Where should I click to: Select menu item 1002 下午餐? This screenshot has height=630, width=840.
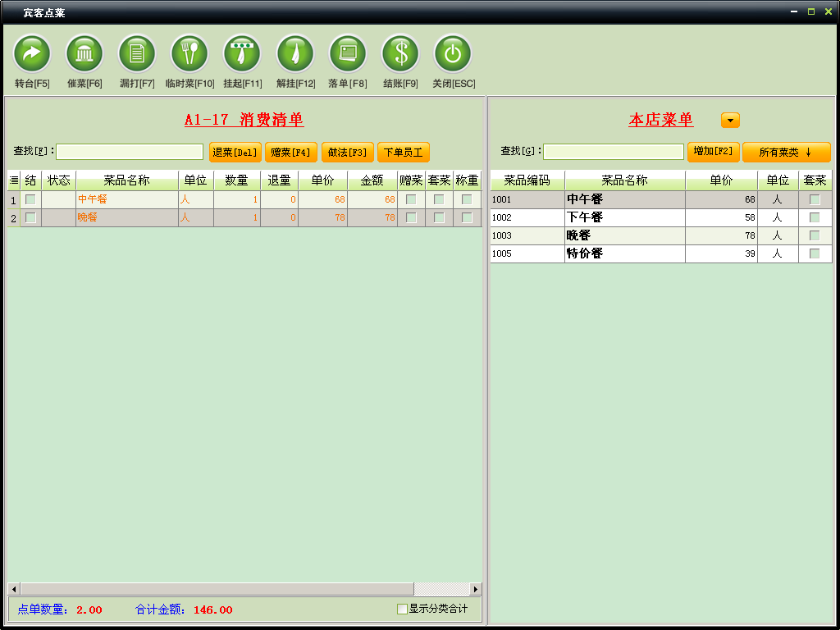[x=661, y=217]
